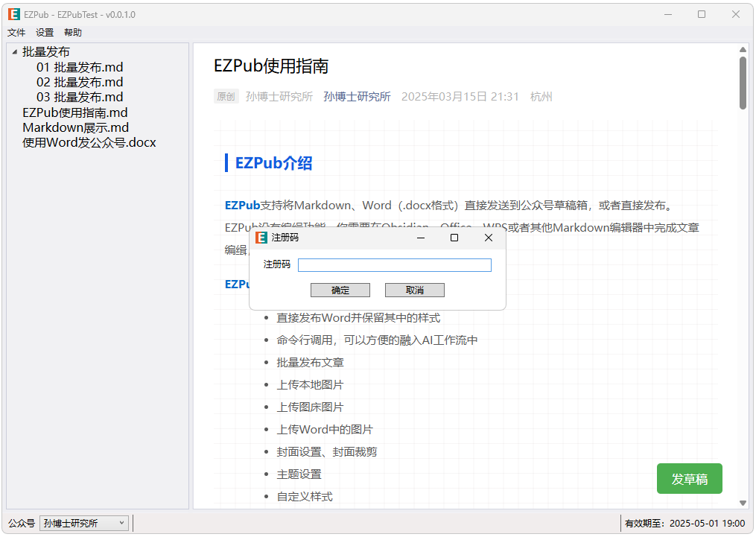Click the scroll down arrow of preview

[743, 503]
